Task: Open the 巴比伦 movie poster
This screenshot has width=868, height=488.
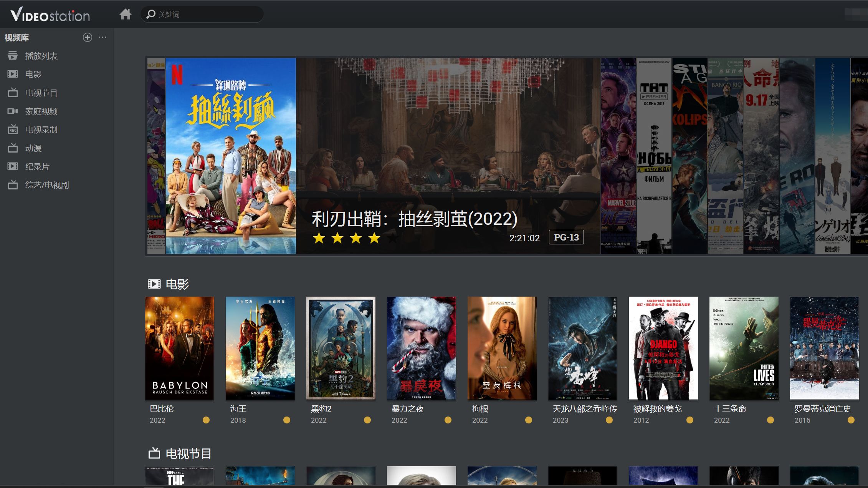Action: (180, 348)
